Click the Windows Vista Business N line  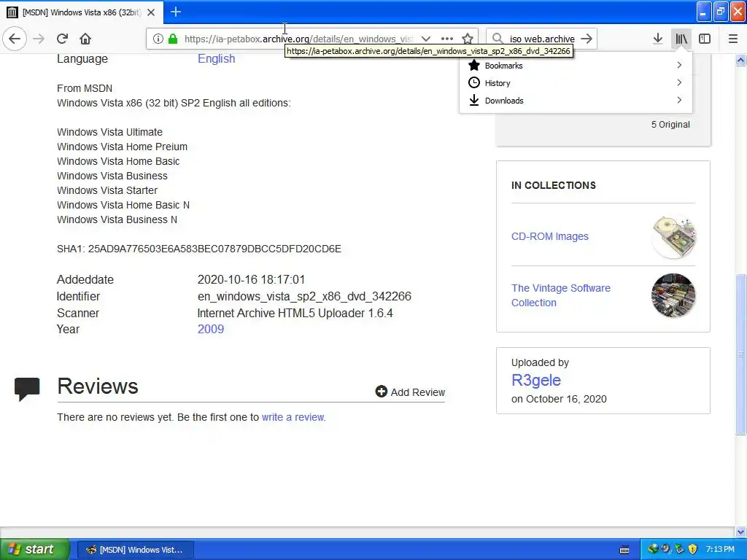[x=117, y=219]
